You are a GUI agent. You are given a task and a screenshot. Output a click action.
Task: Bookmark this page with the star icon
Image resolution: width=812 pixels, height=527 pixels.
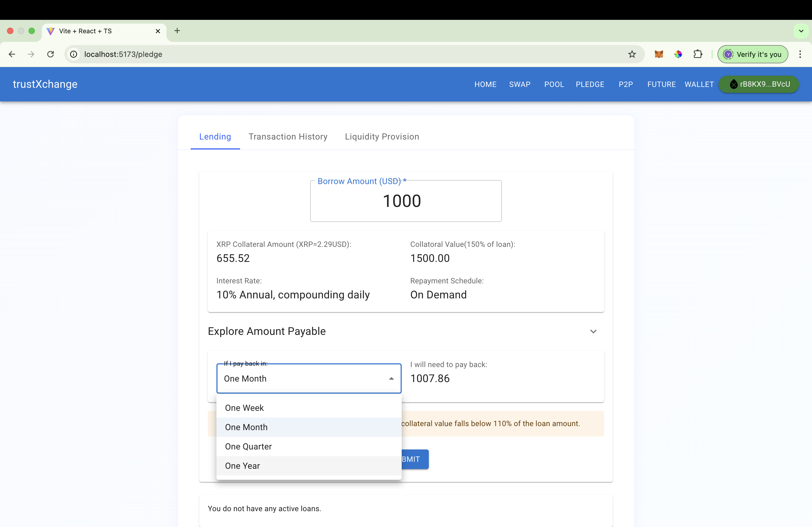(x=632, y=54)
